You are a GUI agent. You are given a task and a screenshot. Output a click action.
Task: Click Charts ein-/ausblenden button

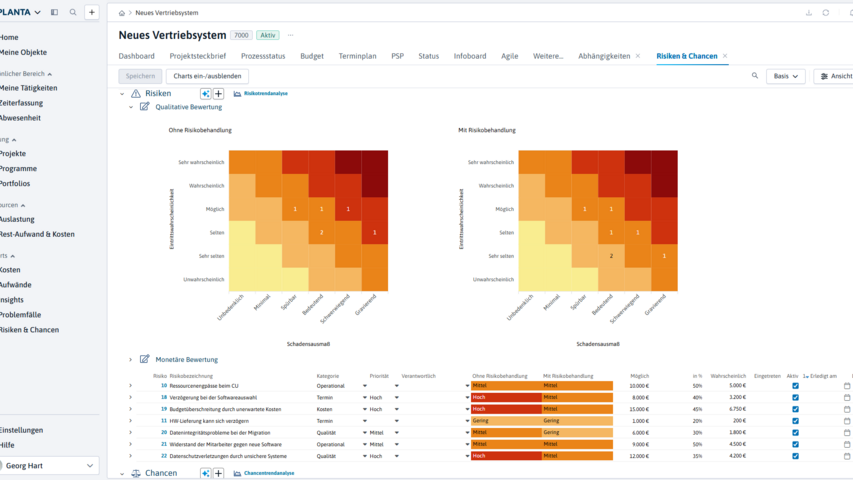[x=207, y=76]
